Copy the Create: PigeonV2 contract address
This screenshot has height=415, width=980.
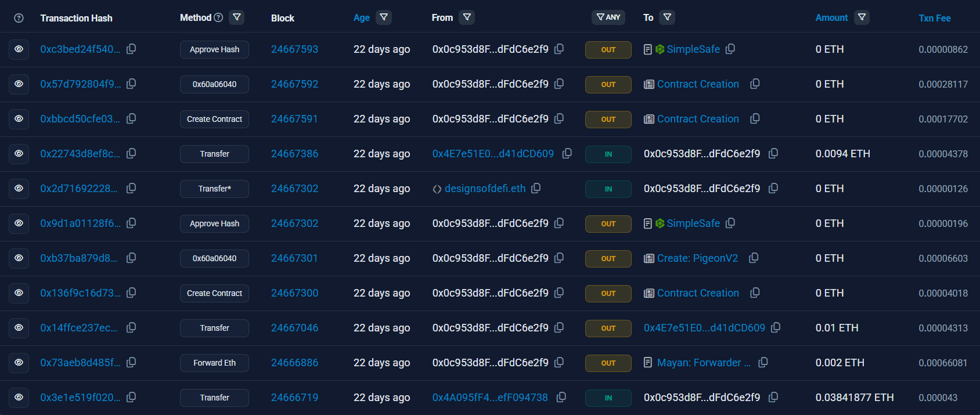coord(754,258)
